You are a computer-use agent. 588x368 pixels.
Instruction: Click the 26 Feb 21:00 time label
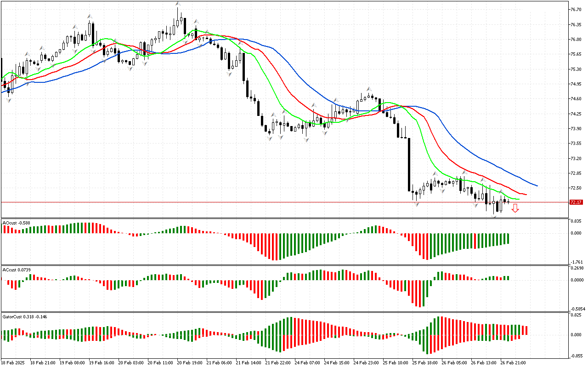tap(513, 363)
